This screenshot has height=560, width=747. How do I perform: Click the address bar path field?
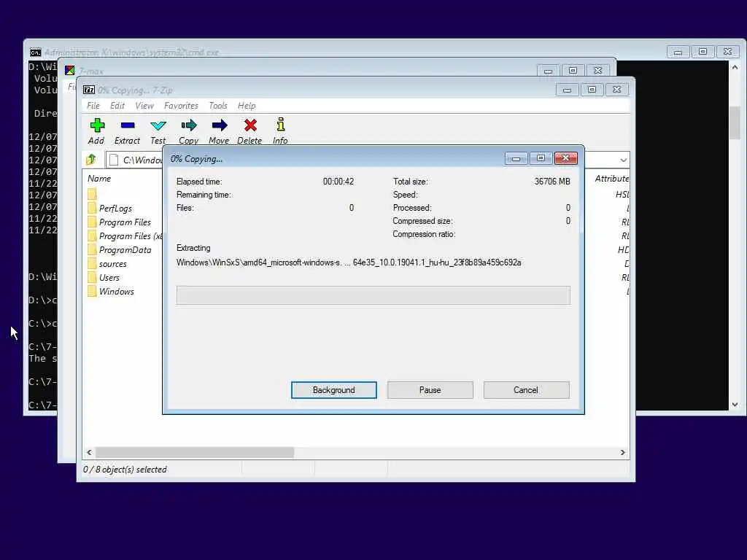[x=134, y=160]
